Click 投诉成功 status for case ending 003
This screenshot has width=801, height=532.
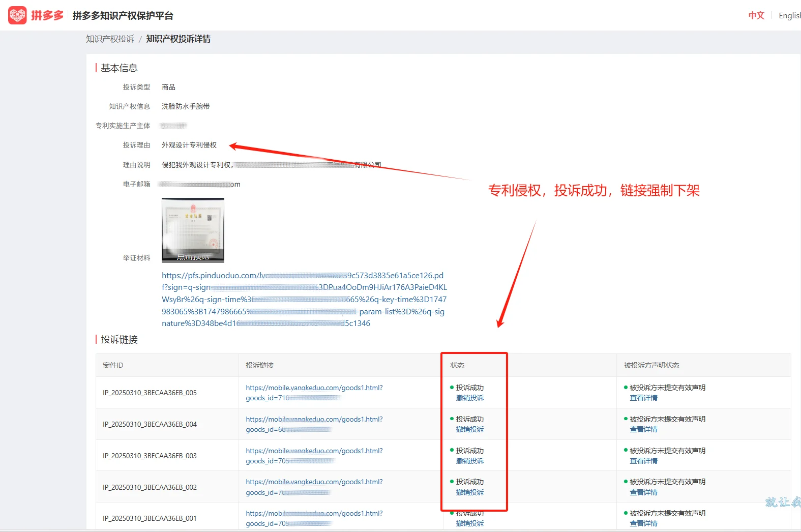tap(470, 451)
